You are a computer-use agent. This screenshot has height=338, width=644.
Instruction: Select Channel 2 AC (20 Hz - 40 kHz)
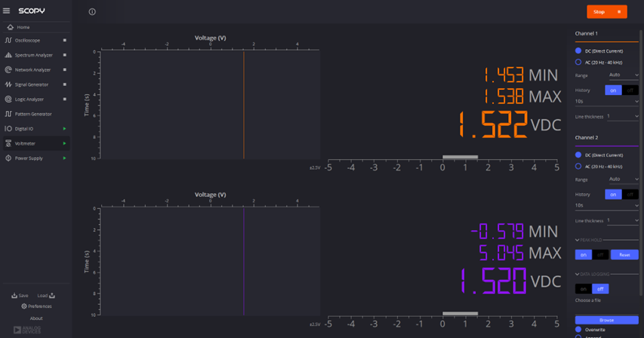tap(578, 167)
